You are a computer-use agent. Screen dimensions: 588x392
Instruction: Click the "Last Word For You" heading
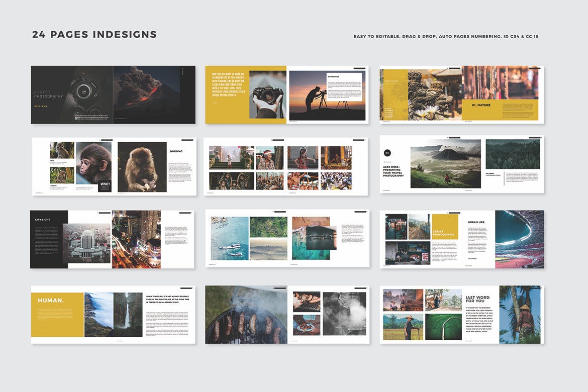(476, 299)
